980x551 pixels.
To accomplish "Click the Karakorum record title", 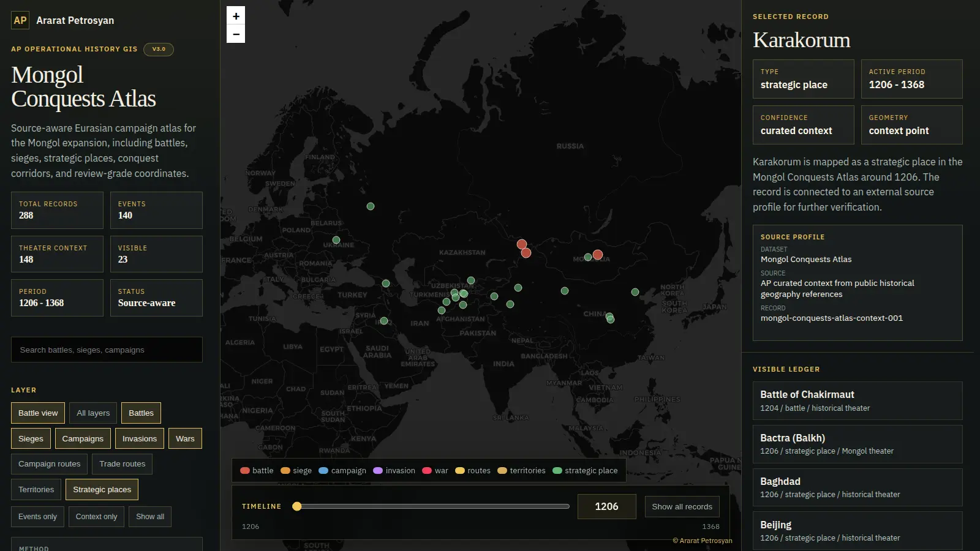I will [x=802, y=40].
